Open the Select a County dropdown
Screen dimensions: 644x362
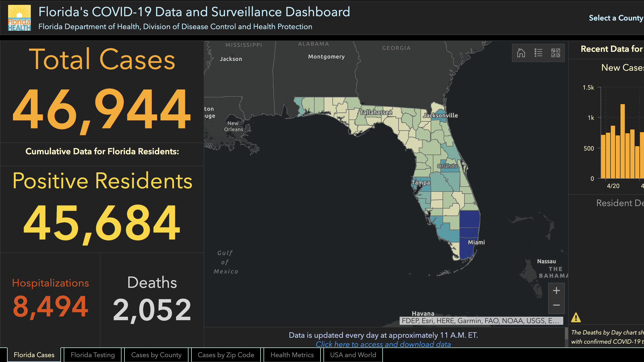(616, 18)
